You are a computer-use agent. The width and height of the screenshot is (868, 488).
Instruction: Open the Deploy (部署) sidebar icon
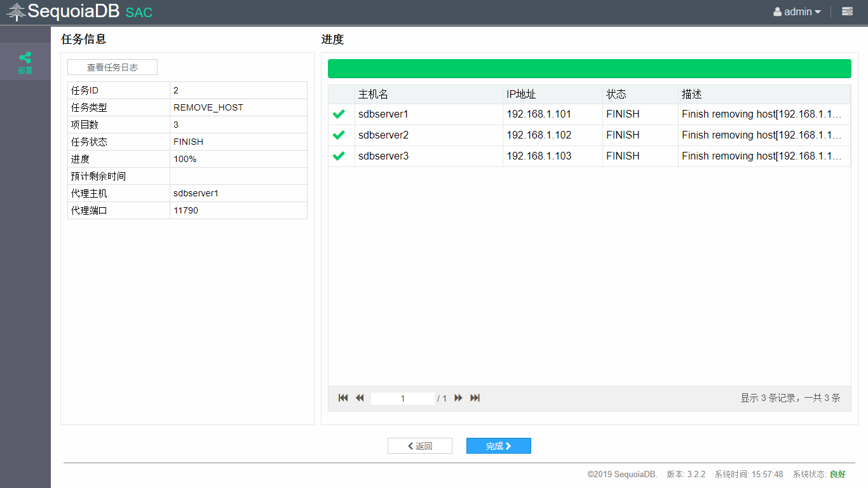click(25, 62)
